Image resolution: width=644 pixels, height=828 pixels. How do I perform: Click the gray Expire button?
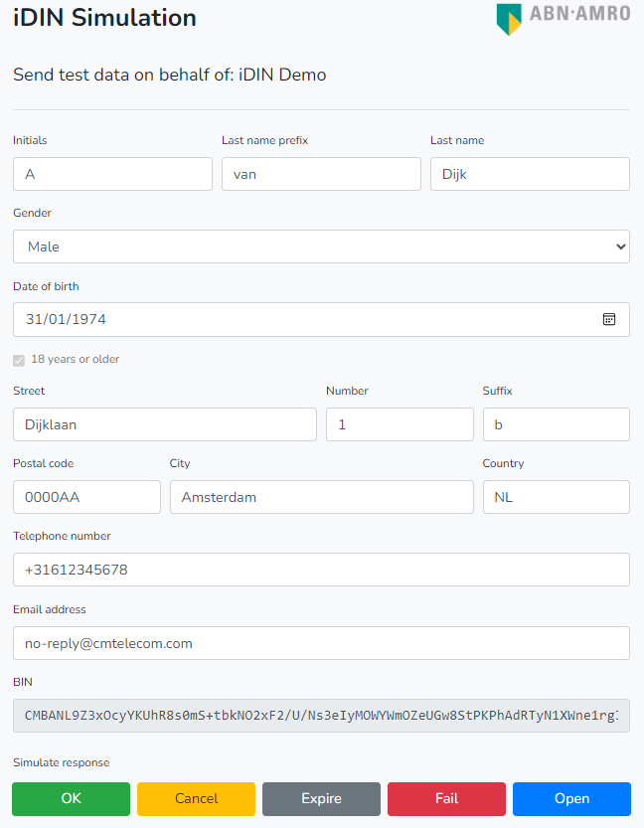coord(321,798)
